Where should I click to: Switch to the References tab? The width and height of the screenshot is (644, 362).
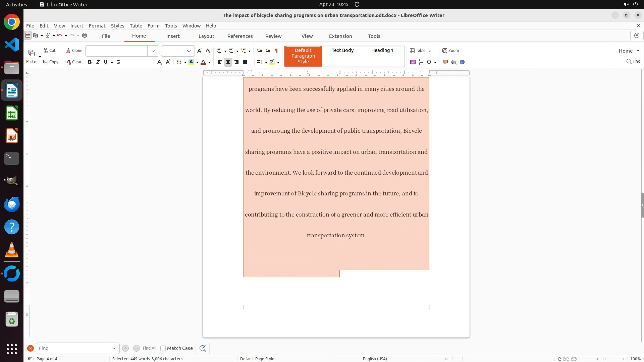(240, 36)
